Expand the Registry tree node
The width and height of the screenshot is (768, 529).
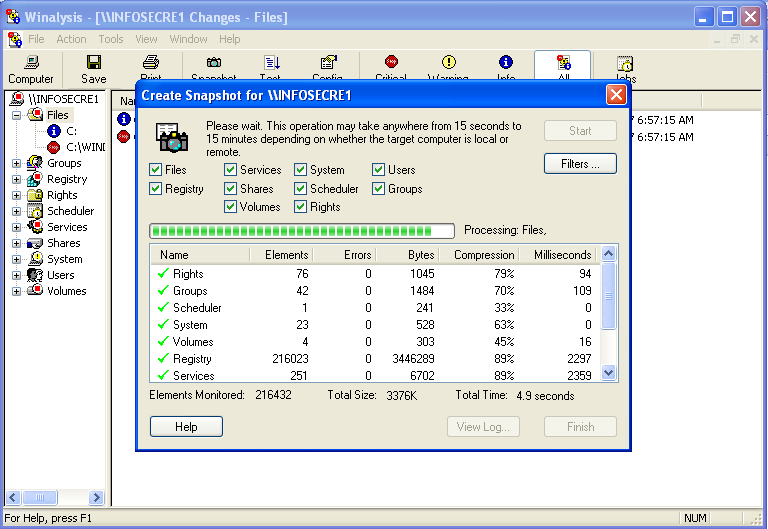tap(16, 179)
